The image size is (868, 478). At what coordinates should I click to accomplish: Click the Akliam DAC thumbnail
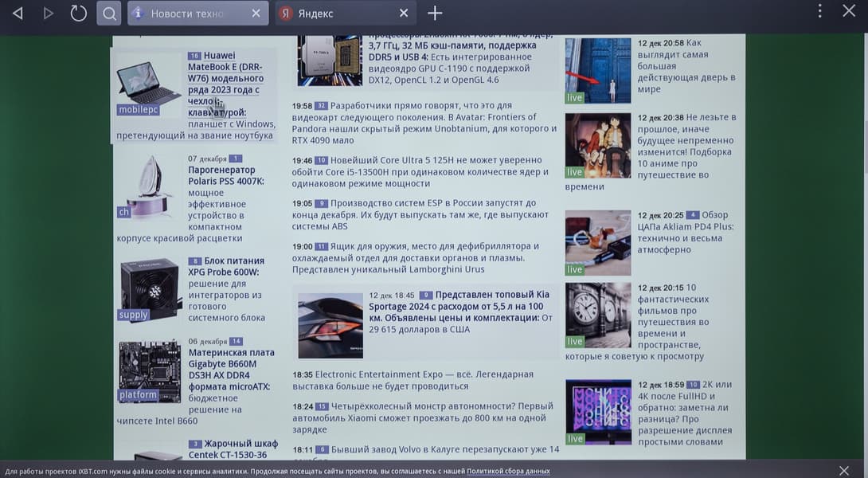coord(598,243)
